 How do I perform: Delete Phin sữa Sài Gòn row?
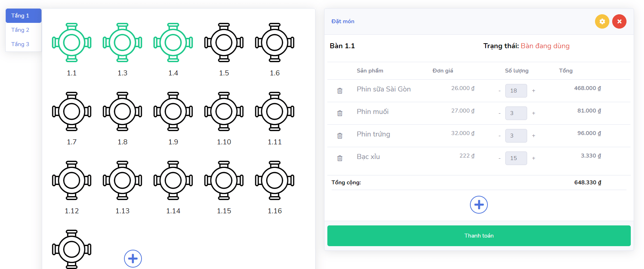[340, 91]
